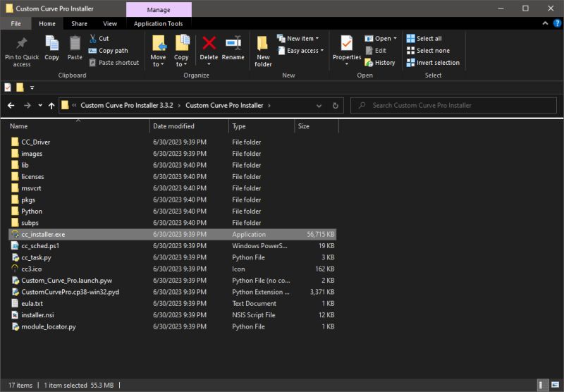
Task: Open the Recent locations chevron near navigation arrows
Action: [x=40, y=105]
